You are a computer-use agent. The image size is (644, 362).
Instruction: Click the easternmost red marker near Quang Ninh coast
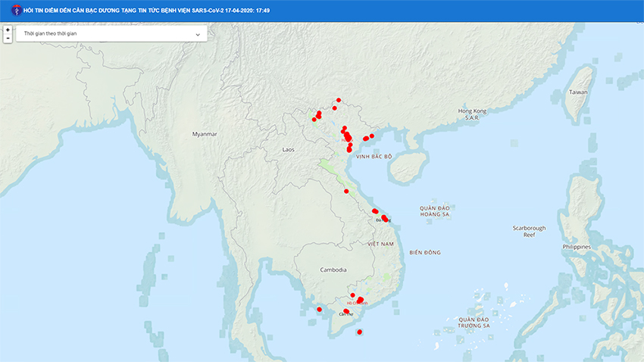pyautogui.click(x=372, y=136)
